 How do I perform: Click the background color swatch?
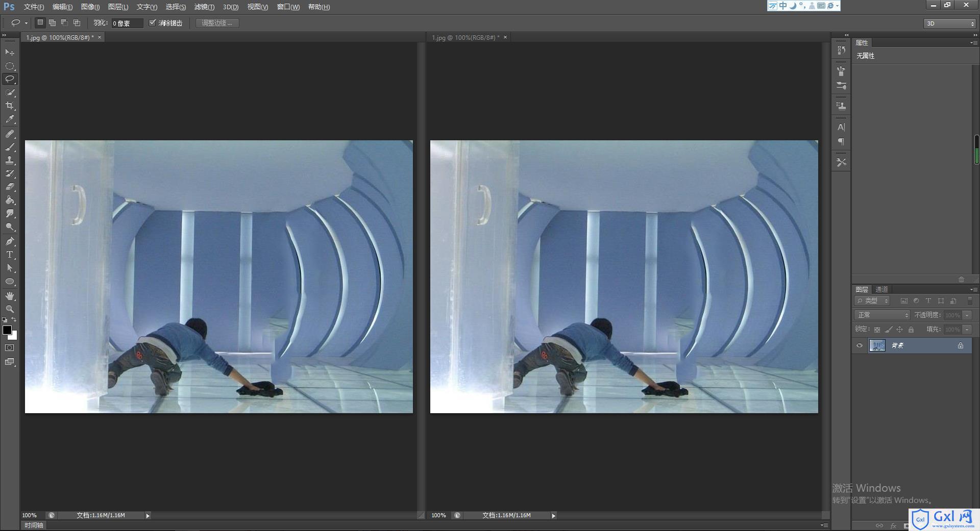pyautogui.click(x=14, y=337)
